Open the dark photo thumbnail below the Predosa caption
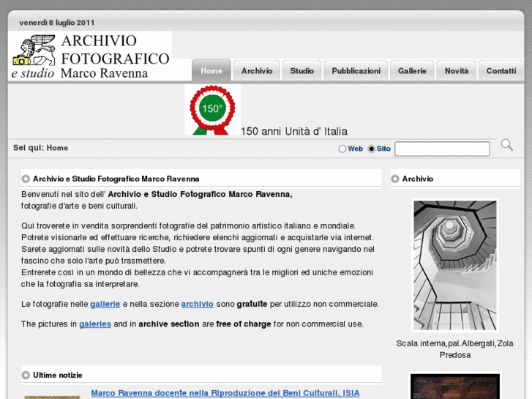Screen dimensions: 532x399 (455, 386)
